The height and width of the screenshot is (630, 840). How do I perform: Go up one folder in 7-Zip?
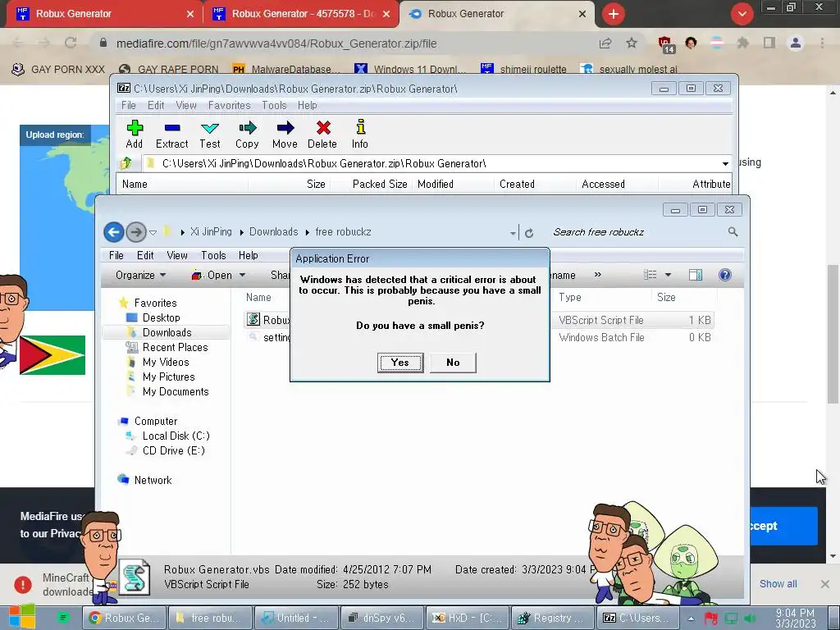(x=126, y=163)
